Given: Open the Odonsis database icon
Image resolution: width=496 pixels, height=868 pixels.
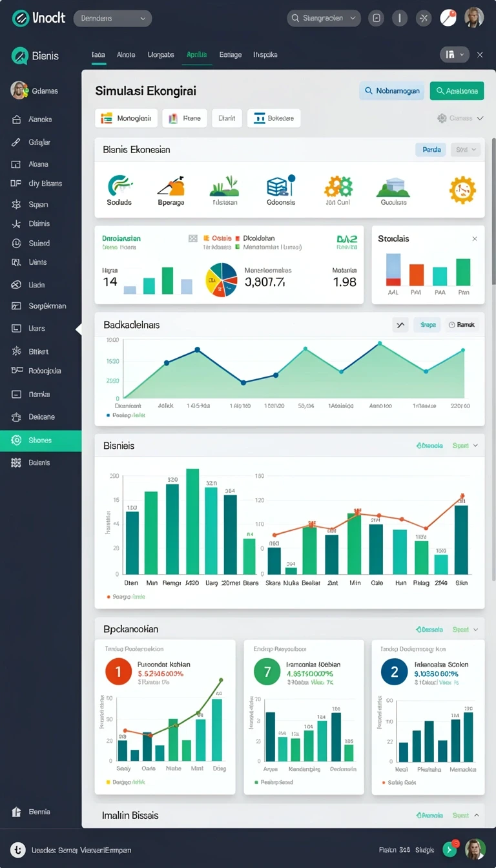Looking at the screenshot, I should (280, 185).
